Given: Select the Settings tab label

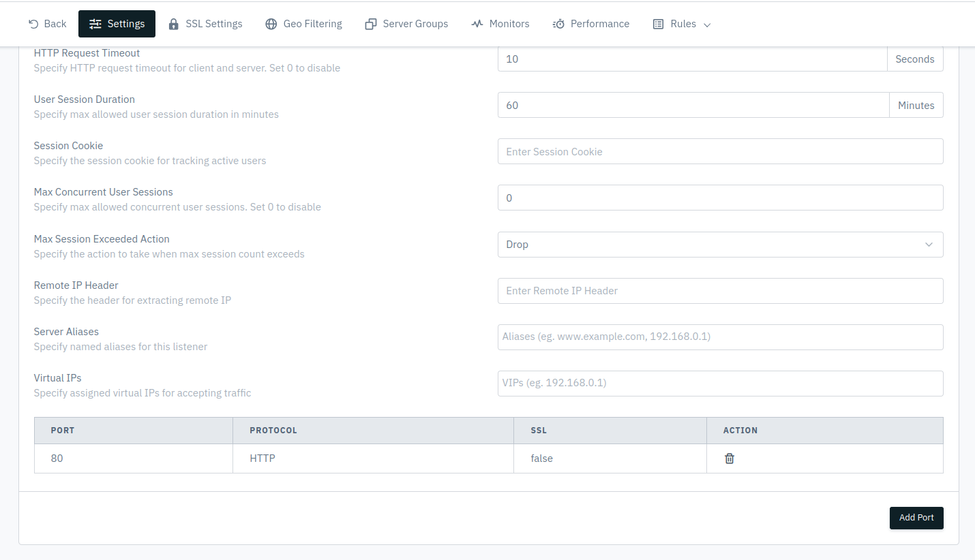Looking at the screenshot, I should coord(126,24).
